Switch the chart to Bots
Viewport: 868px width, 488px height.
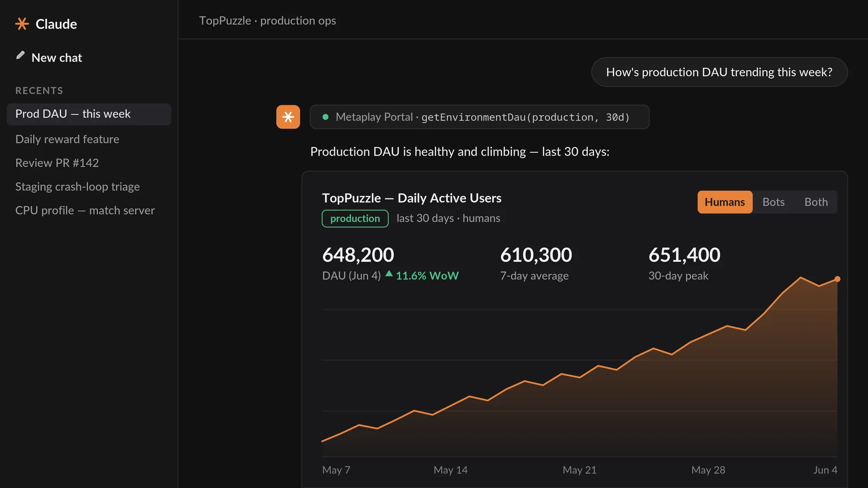click(773, 202)
